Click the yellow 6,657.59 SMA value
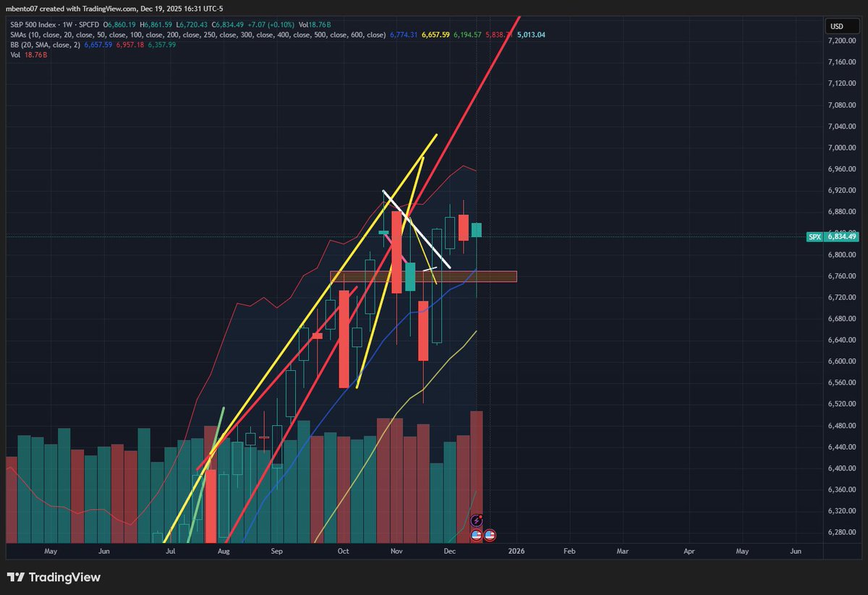Image resolution: width=868 pixels, height=595 pixels. pos(435,35)
